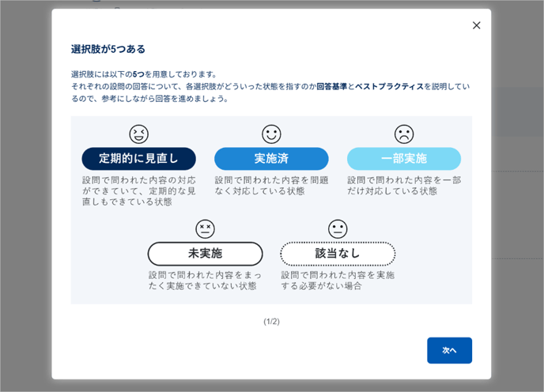The width and height of the screenshot is (544, 392).
Task: Click the description under 定期的に見直し
Action: [139, 191]
